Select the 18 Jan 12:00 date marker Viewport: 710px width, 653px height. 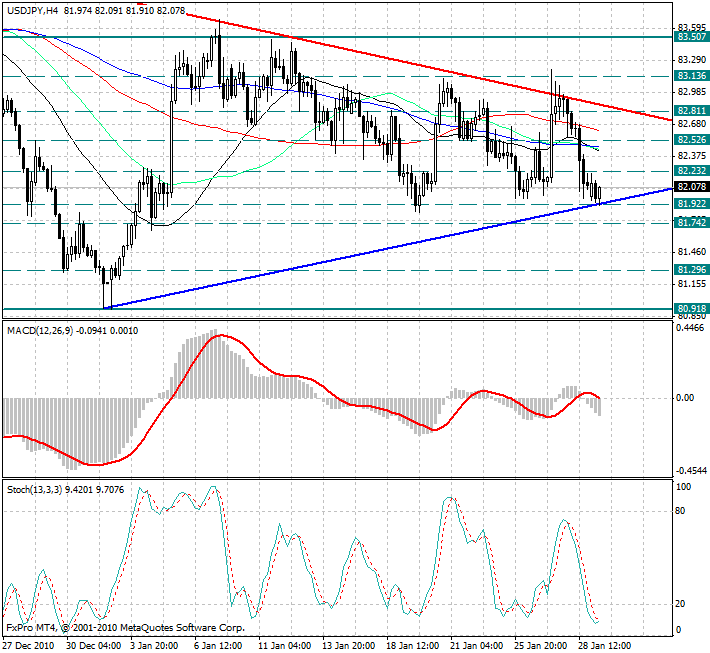(413, 644)
